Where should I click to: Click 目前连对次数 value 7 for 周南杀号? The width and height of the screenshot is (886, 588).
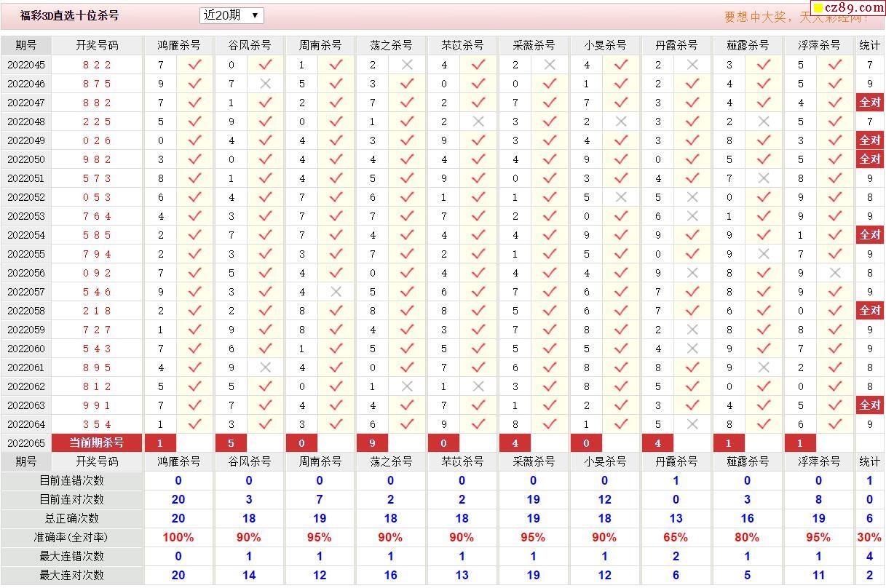tap(320, 500)
